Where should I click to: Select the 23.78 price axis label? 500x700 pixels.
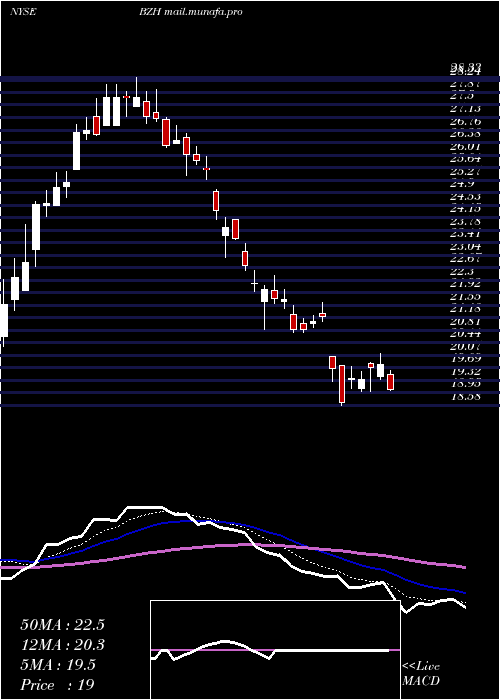tap(465, 221)
